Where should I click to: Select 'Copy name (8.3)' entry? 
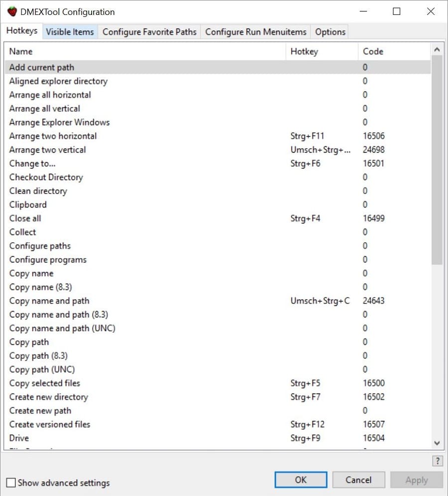coord(218,287)
